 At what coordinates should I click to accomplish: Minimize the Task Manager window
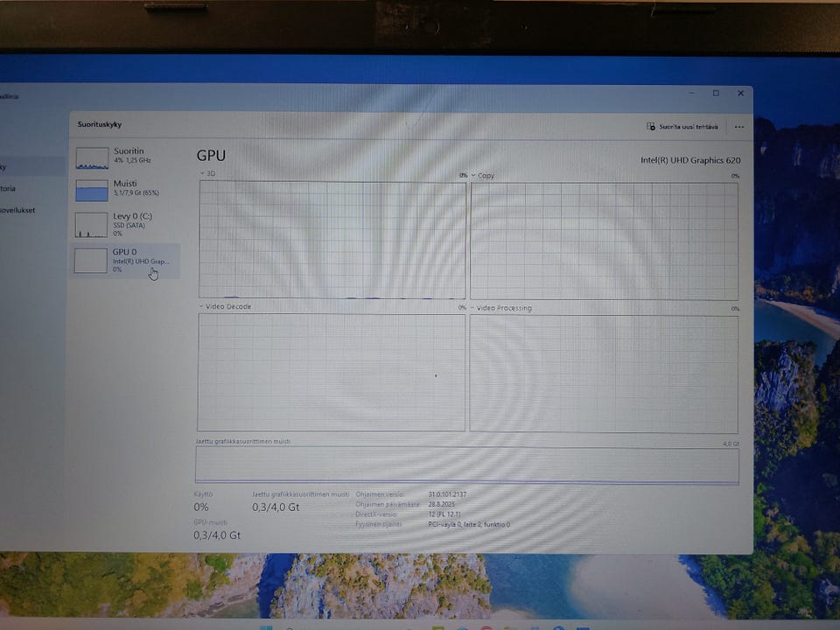(691, 94)
